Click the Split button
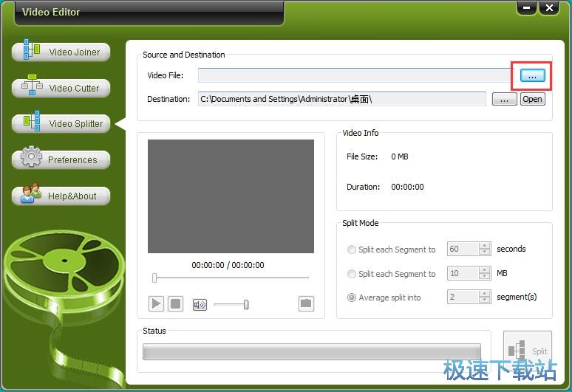Image resolution: width=572 pixels, height=392 pixels. [x=528, y=351]
